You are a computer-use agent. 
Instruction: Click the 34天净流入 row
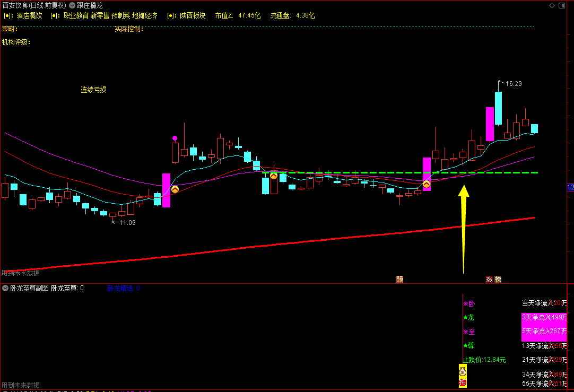[544, 374]
